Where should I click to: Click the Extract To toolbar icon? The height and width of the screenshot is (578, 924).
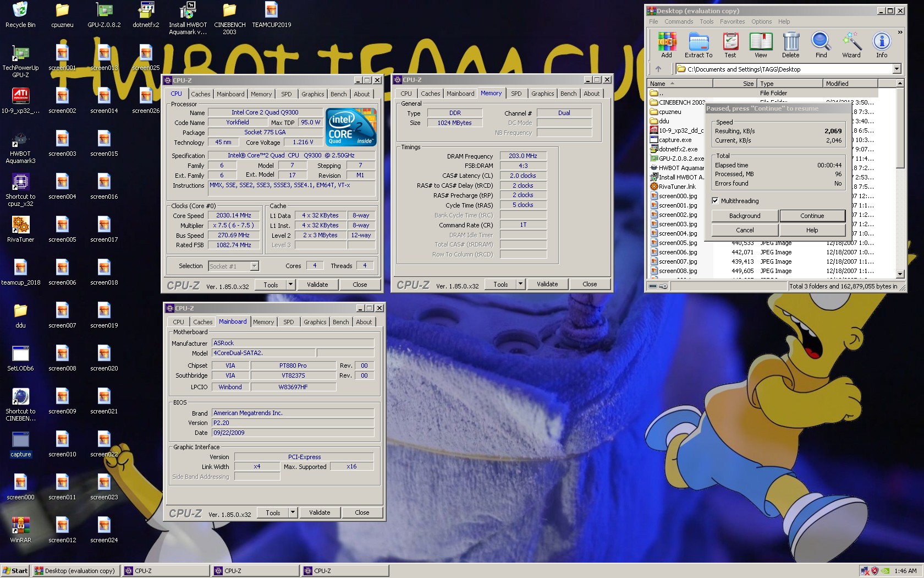(x=698, y=45)
